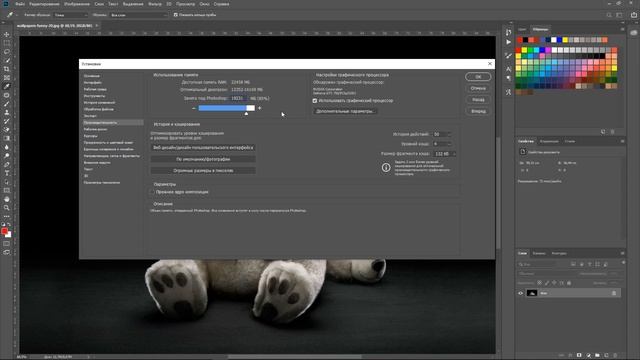640x360 pixels.
Task: Click the memory usage slider bar
Action: click(x=227, y=108)
